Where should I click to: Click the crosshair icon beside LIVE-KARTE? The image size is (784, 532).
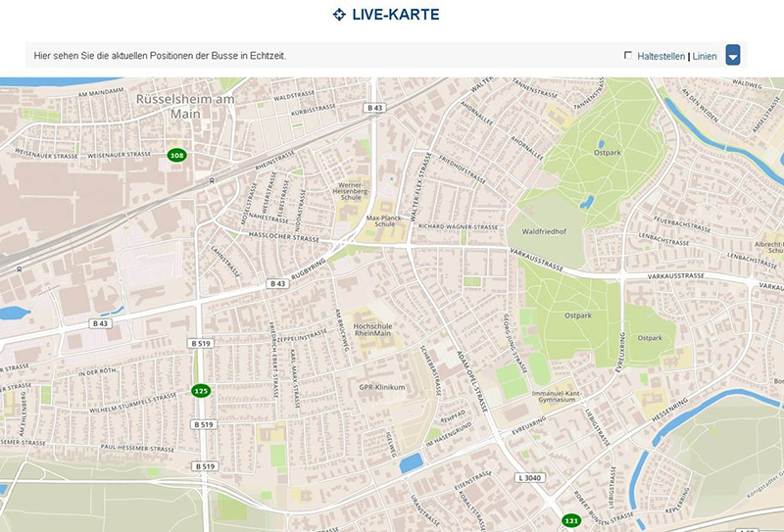click(x=339, y=15)
